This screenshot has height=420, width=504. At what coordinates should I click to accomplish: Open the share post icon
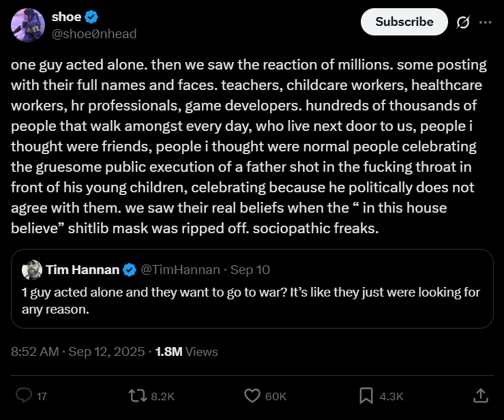click(x=480, y=395)
